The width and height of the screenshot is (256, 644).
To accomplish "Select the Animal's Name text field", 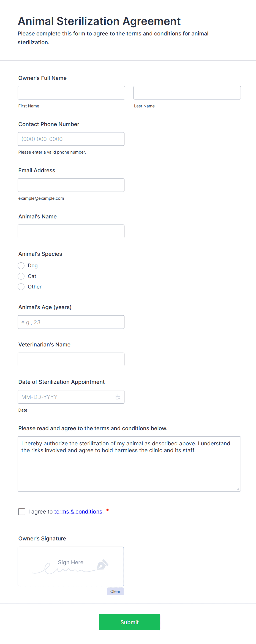I will click(71, 231).
